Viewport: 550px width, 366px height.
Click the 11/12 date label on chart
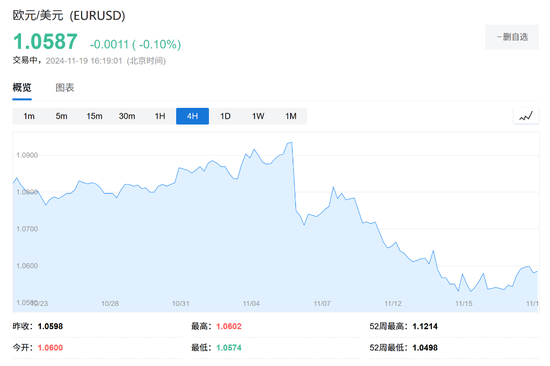393,304
